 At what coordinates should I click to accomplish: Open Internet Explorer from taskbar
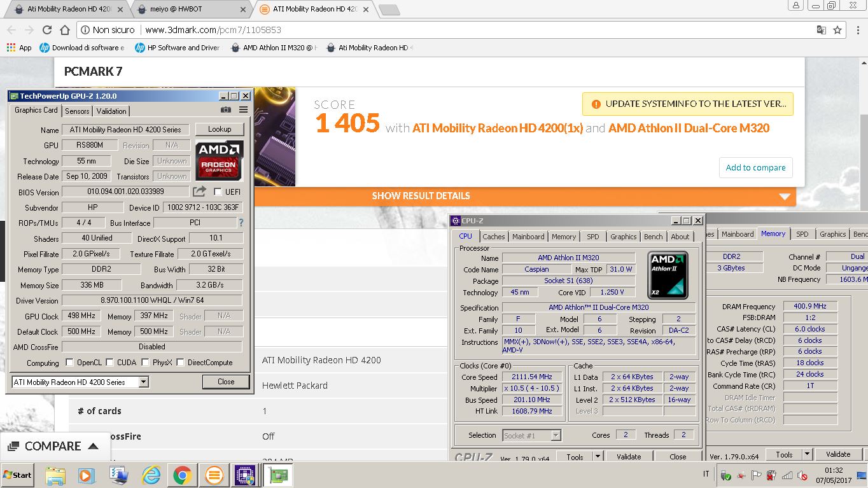tap(151, 475)
